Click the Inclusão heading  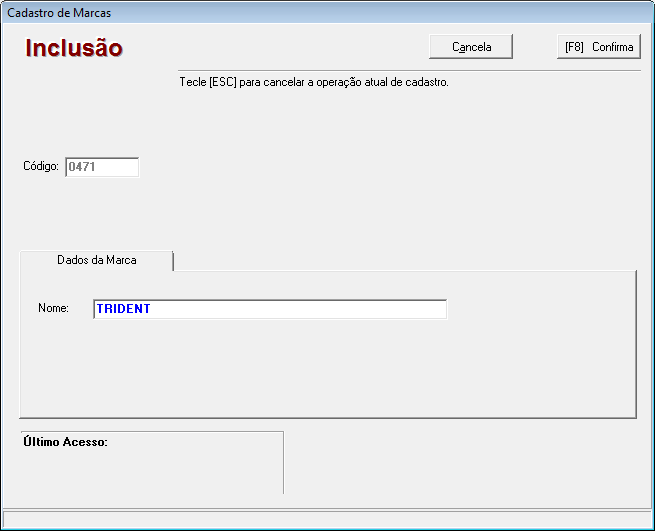click(x=74, y=48)
